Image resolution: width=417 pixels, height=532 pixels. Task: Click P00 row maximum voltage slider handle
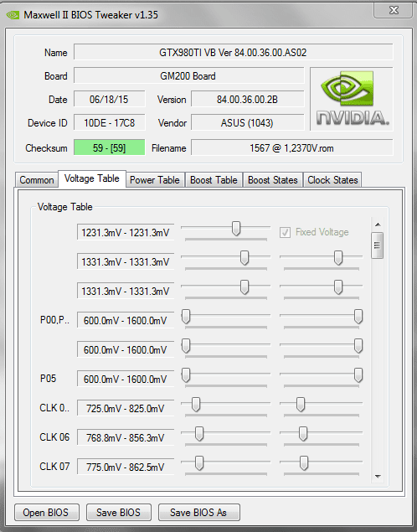pos(358,317)
